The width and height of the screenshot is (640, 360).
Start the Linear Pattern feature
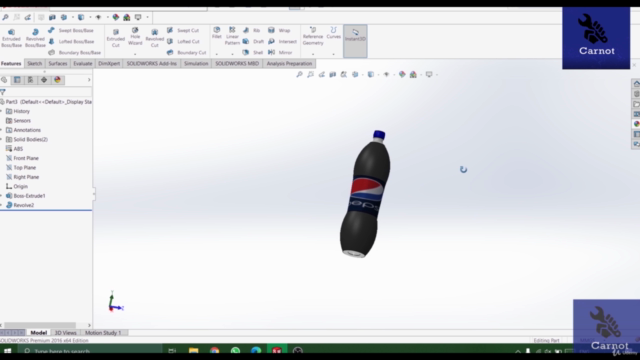click(232, 36)
